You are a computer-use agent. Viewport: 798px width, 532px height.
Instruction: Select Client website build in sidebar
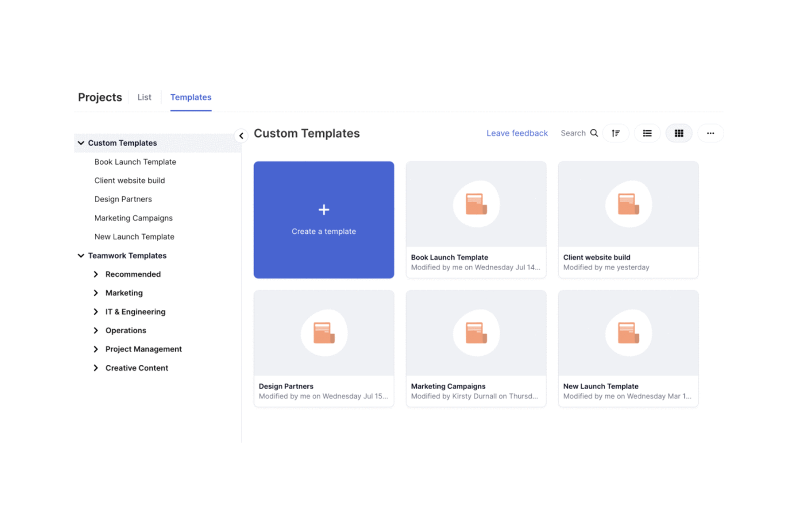click(x=129, y=181)
